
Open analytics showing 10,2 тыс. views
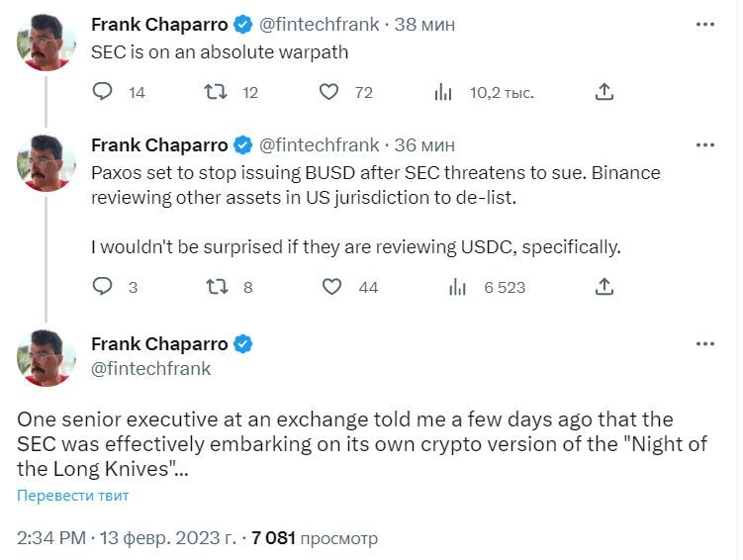pos(443,92)
